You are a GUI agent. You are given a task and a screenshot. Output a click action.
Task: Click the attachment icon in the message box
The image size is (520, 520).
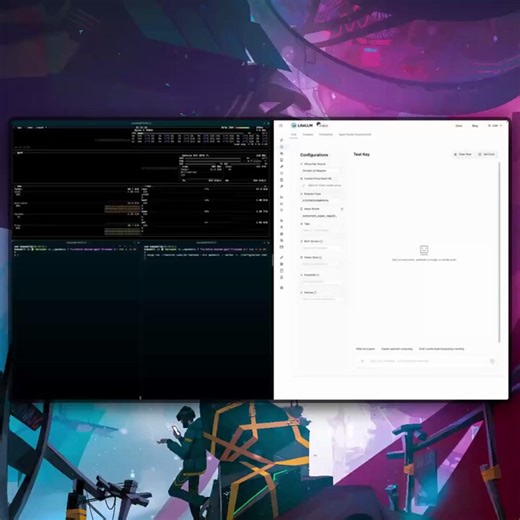click(362, 361)
